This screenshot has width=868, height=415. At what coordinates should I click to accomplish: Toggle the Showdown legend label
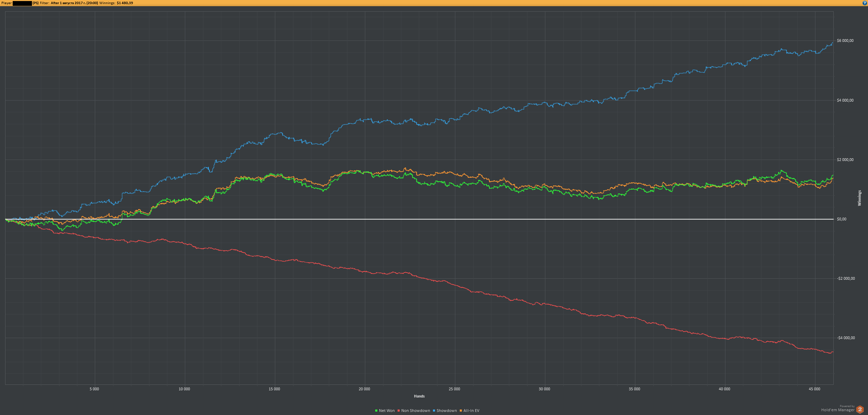[x=446, y=411]
